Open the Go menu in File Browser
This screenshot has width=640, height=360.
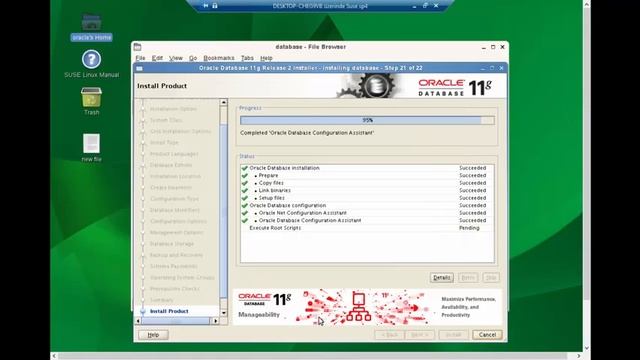(x=193, y=58)
